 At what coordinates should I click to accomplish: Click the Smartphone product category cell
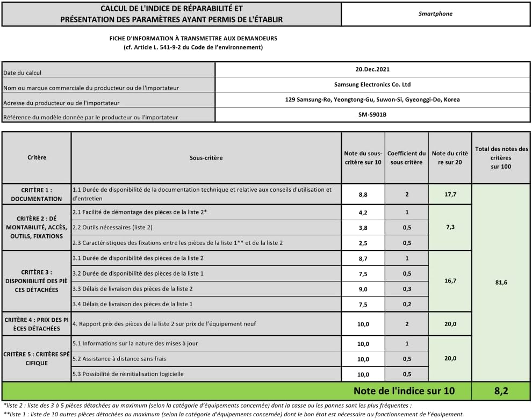tap(436, 14)
